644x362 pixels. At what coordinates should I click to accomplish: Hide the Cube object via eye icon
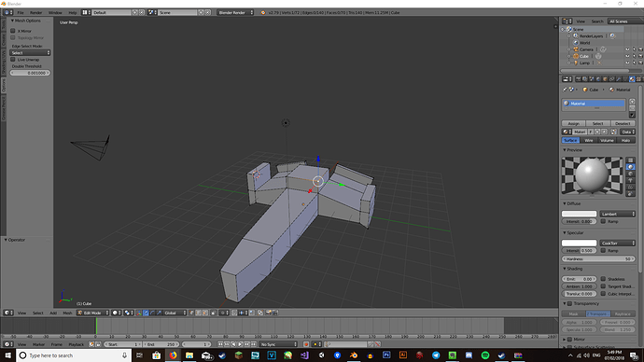click(x=627, y=56)
